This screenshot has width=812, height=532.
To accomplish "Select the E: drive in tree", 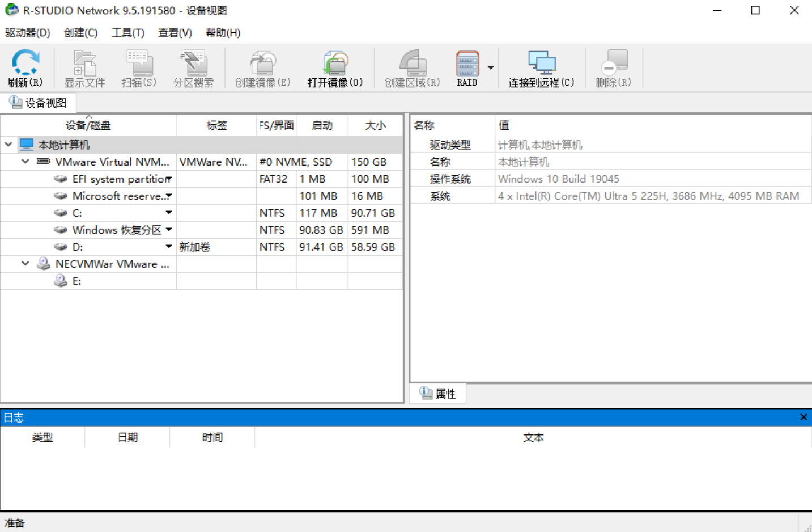I will pyautogui.click(x=76, y=281).
